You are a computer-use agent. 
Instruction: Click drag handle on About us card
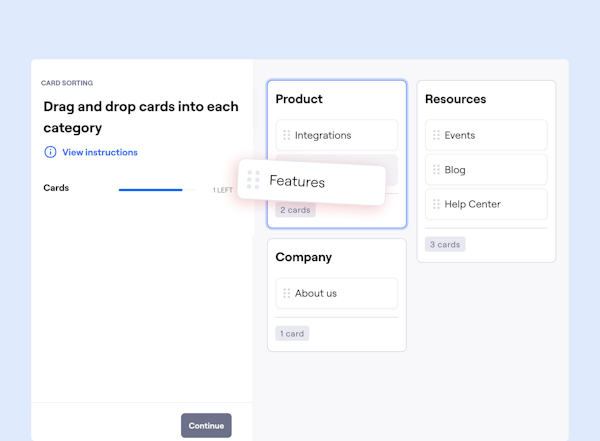coord(286,293)
